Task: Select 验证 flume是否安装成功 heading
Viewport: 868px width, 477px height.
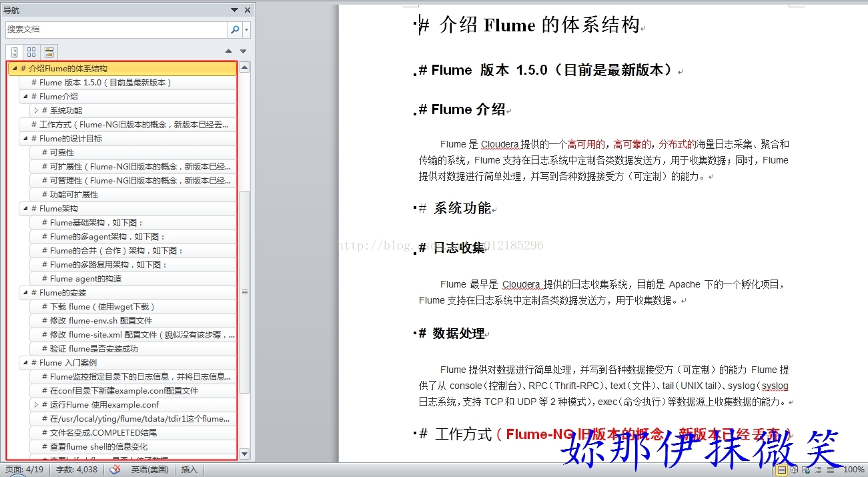Action: click(x=133, y=349)
